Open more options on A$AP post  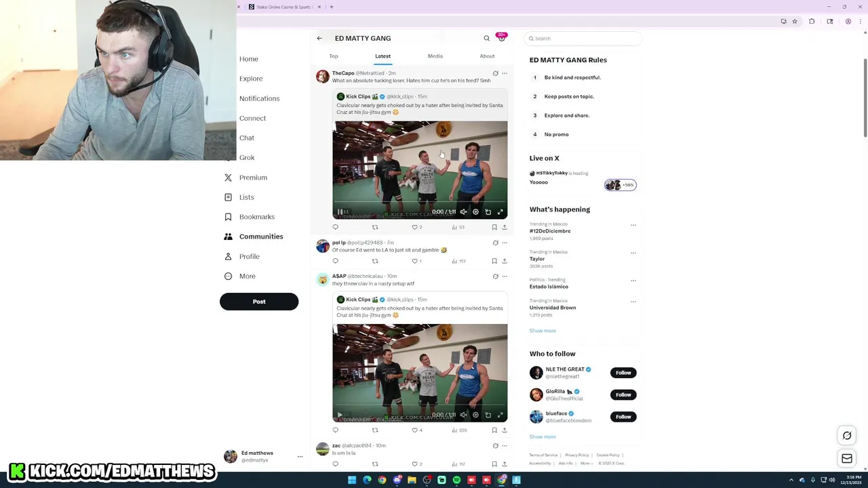point(505,277)
